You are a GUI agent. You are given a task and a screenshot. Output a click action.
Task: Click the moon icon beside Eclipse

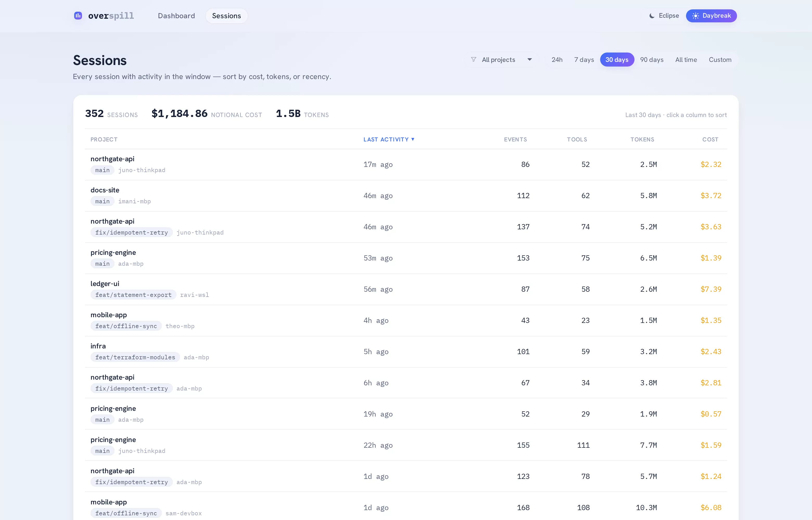tap(652, 16)
